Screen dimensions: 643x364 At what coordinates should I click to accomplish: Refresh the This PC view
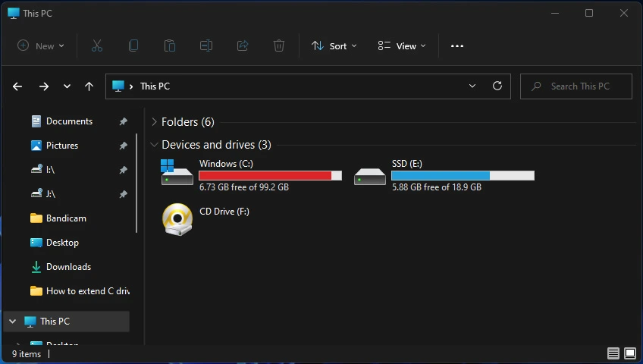[497, 86]
